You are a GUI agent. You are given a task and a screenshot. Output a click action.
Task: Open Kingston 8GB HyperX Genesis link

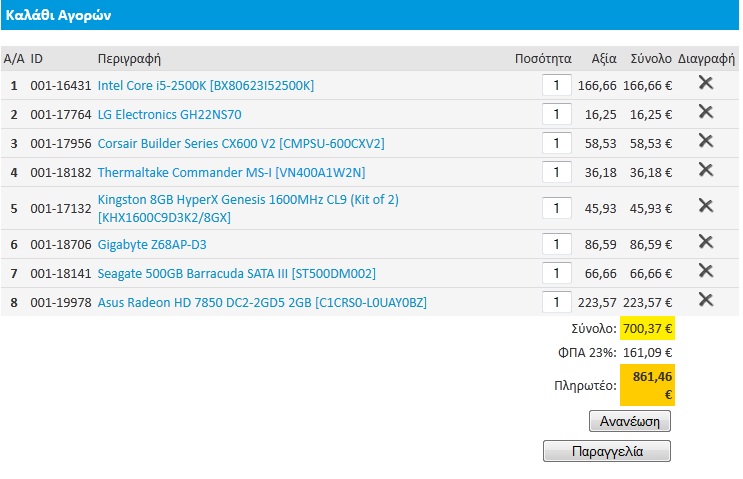pos(248,208)
